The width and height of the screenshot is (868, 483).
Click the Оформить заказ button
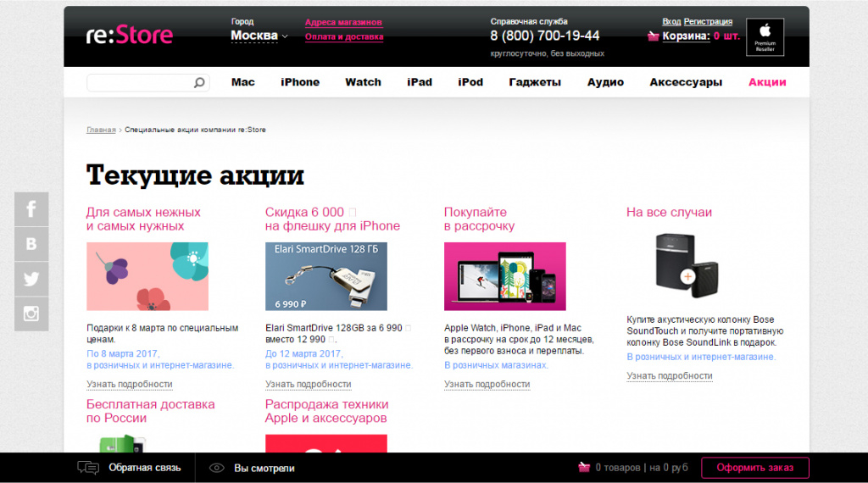pos(755,468)
